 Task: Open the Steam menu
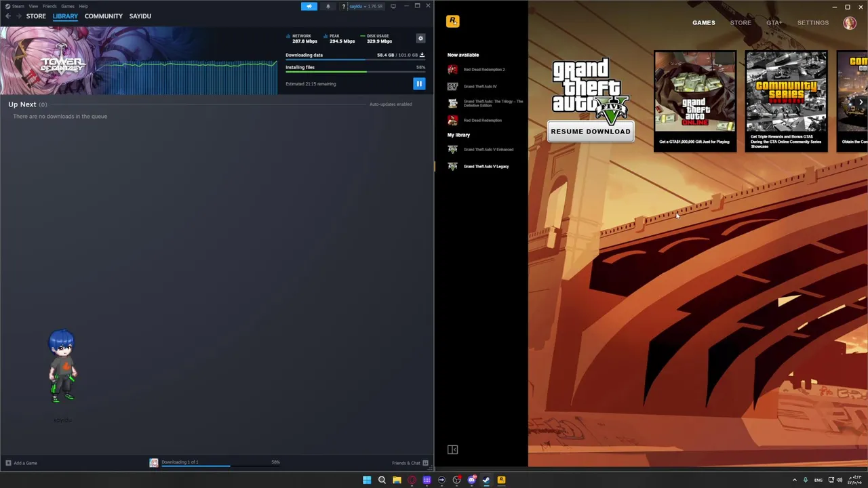pyautogui.click(x=15, y=6)
